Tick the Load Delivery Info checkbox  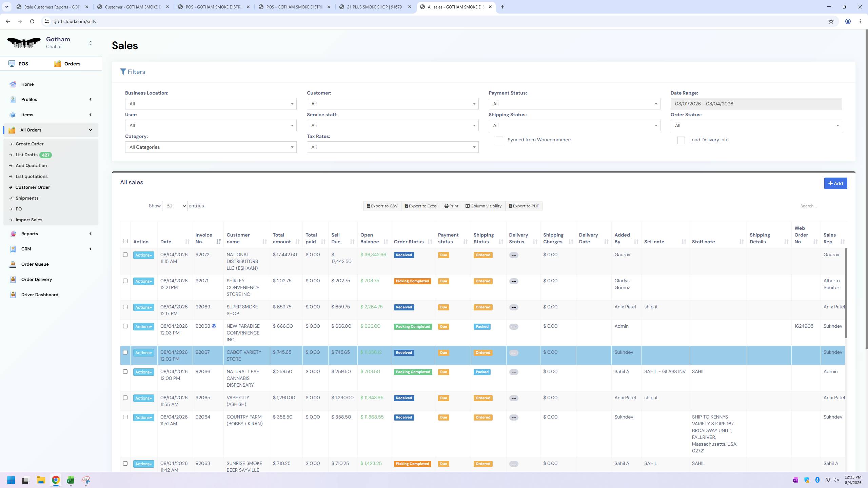681,140
